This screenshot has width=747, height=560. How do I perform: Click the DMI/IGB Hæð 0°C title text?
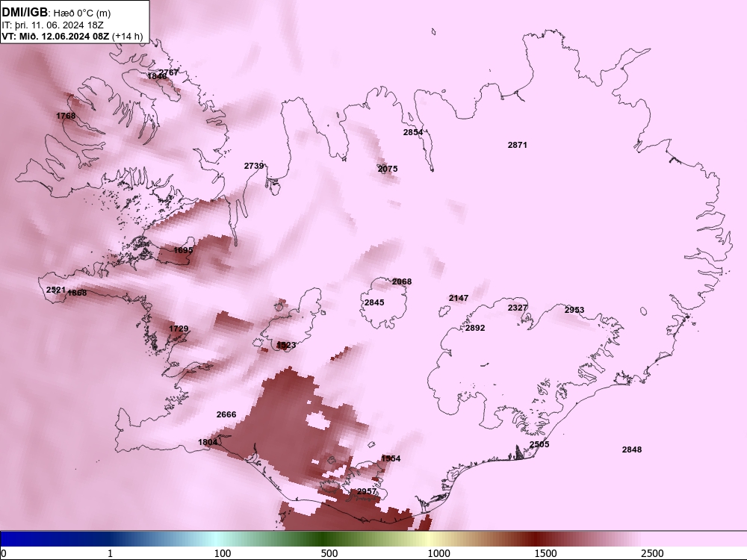[57, 13]
